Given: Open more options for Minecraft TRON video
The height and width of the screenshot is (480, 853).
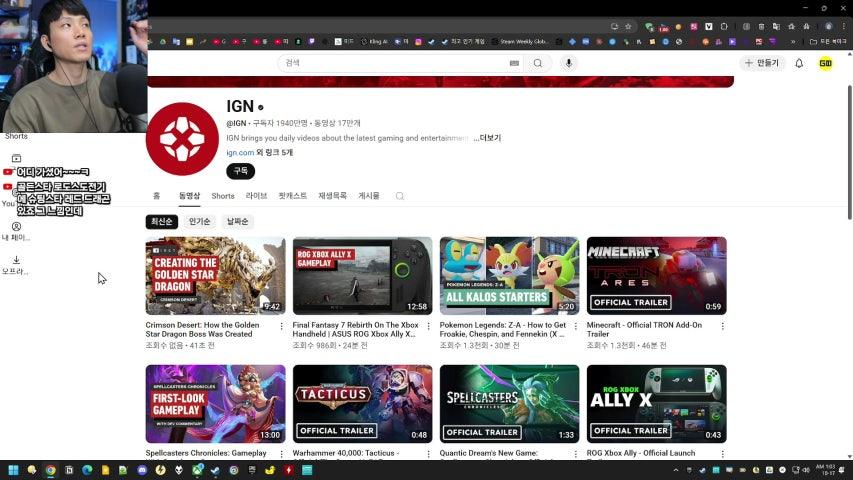Looking at the screenshot, I should tap(722, 326).
